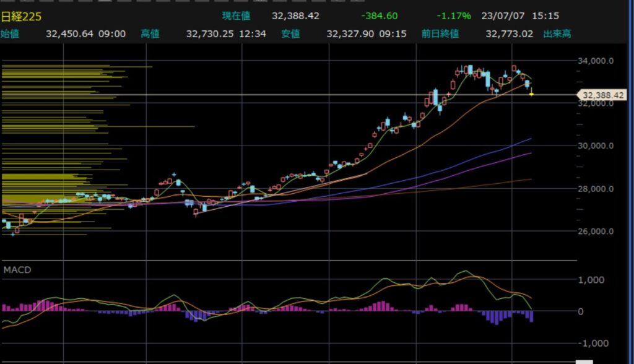Click the 26,000.0 price axis label
Viewport: 634px width, 364px height.
pyautogui.click(x=596, y=232)
